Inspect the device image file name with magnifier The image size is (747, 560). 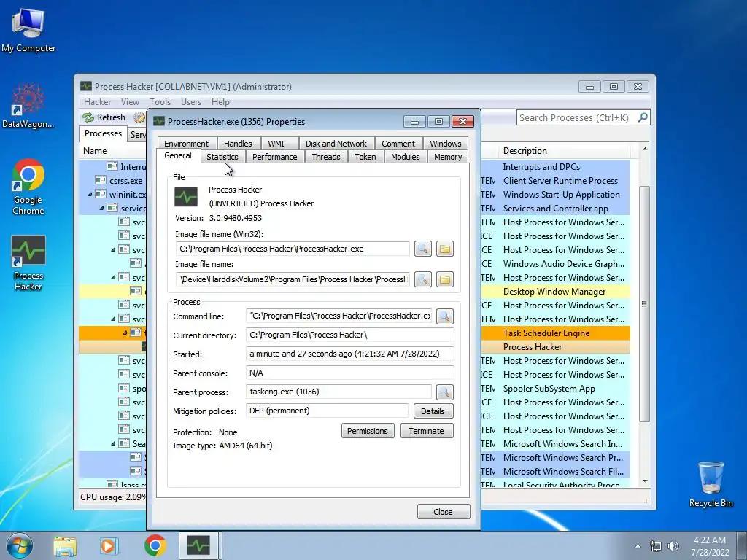[422, 279]
